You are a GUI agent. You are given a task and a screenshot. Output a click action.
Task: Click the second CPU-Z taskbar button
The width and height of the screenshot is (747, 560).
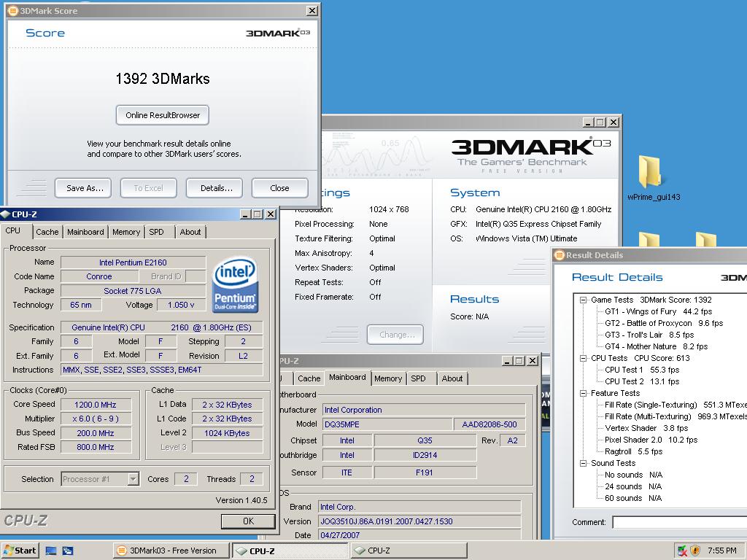(409, 551)
